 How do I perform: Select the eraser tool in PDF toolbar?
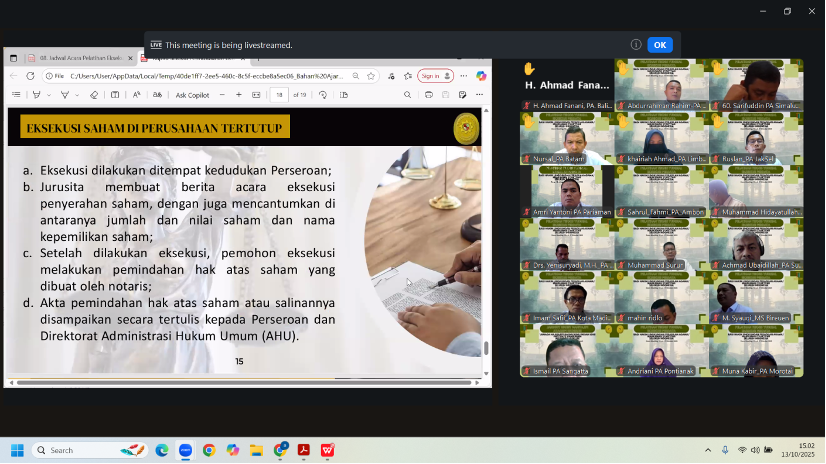tap(94, 95)
